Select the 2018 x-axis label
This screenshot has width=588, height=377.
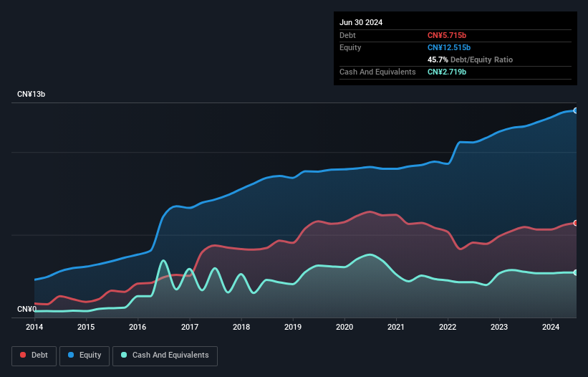pyautogui.click(x=241, y=327)
